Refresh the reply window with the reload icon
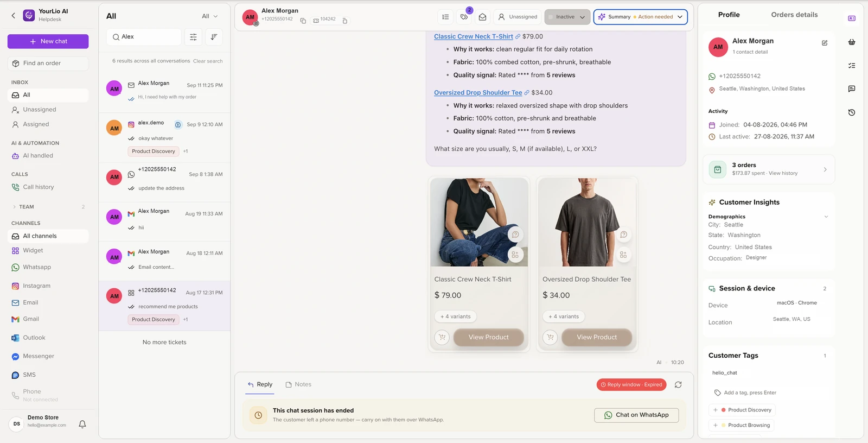Viewport: 868px width, 443px height. pos(678,385)
